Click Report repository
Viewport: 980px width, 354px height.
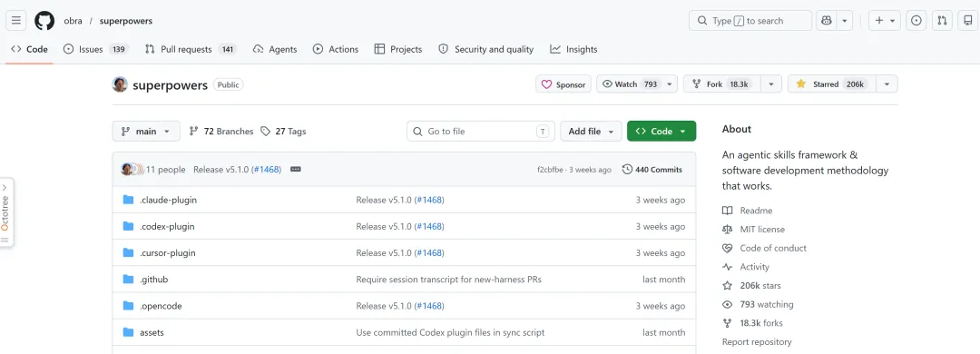pos(757,342)
